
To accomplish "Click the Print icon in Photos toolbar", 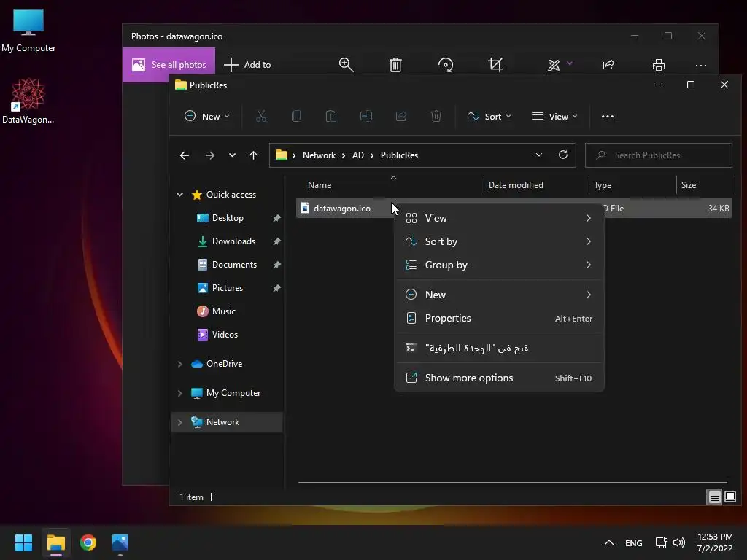I will click(659, 65).
